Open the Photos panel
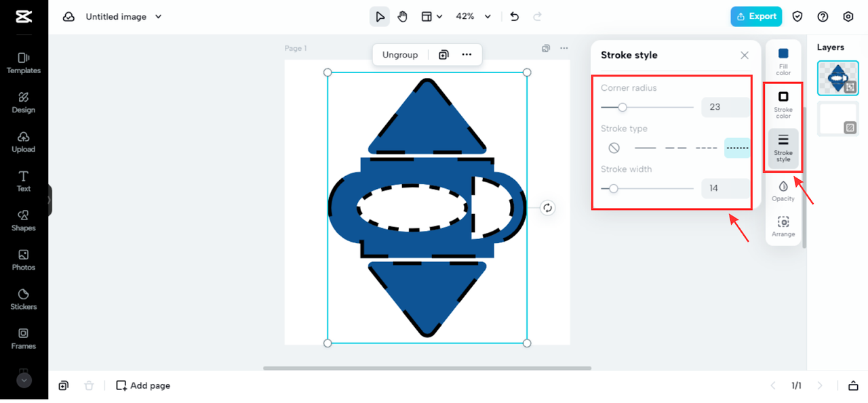Image resolution: width=868 pixels, height=403 pixels. click(x=24, y=259)
